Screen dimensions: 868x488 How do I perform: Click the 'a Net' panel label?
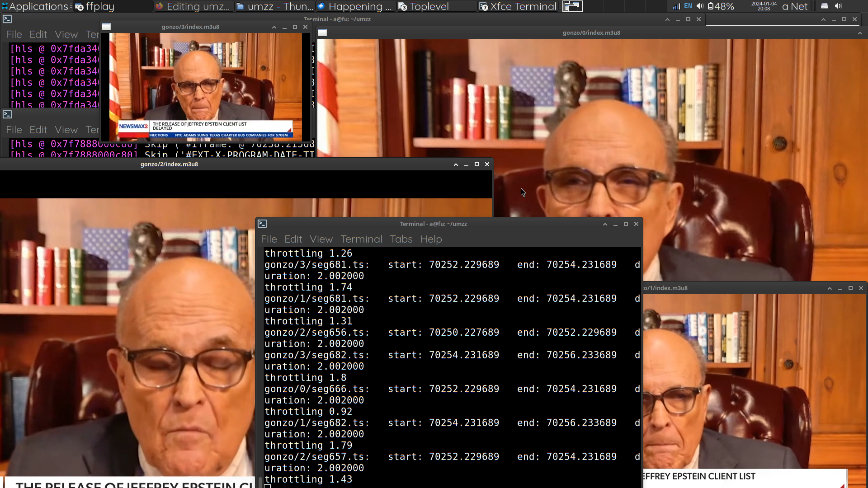coord(795,6)
